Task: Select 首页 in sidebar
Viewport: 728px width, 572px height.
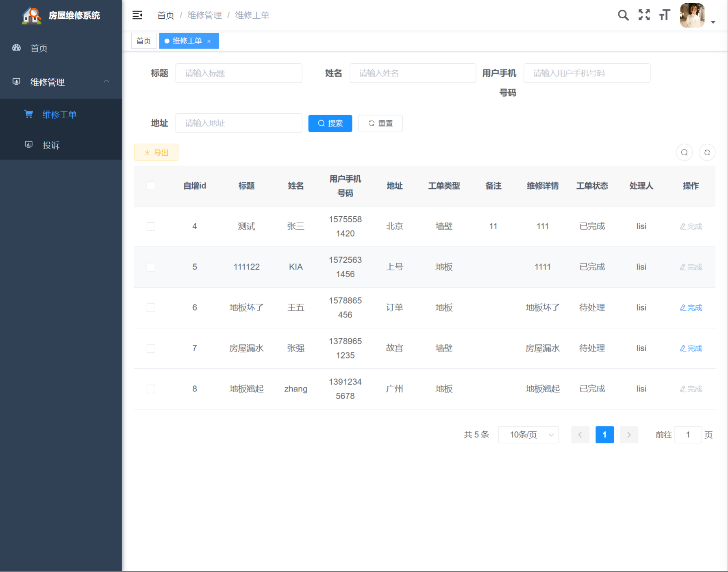Action: coord(61,48)
